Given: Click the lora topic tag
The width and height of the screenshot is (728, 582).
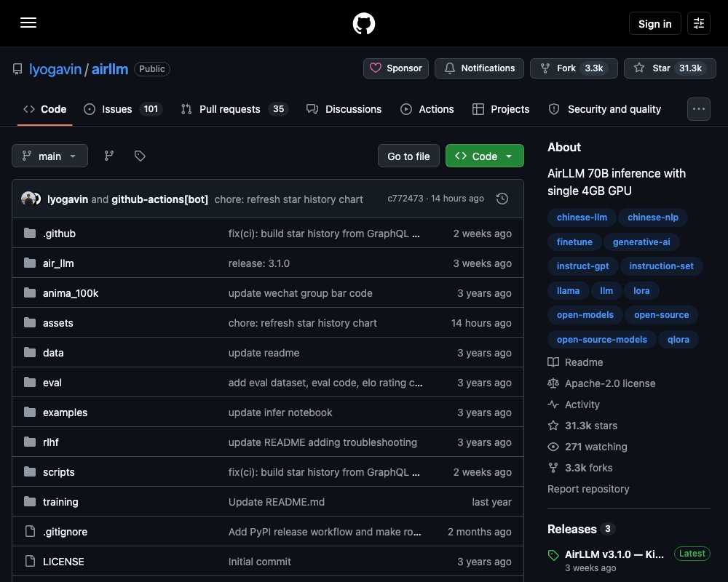Looking at the screenshot, I should click(x=641, y=290).
